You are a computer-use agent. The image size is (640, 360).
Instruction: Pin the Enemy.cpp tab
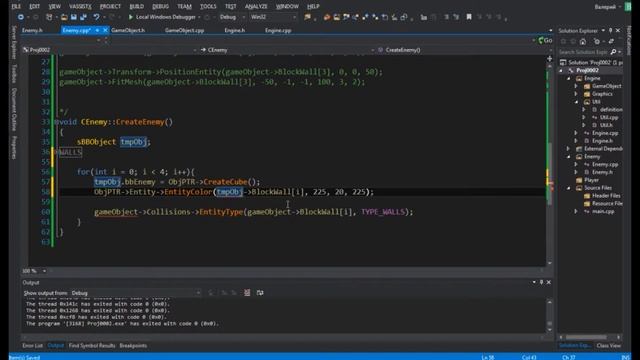(97, 30)
